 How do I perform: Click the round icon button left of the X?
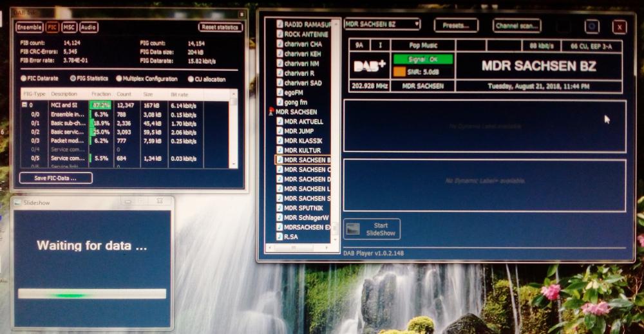click(592, 26)
